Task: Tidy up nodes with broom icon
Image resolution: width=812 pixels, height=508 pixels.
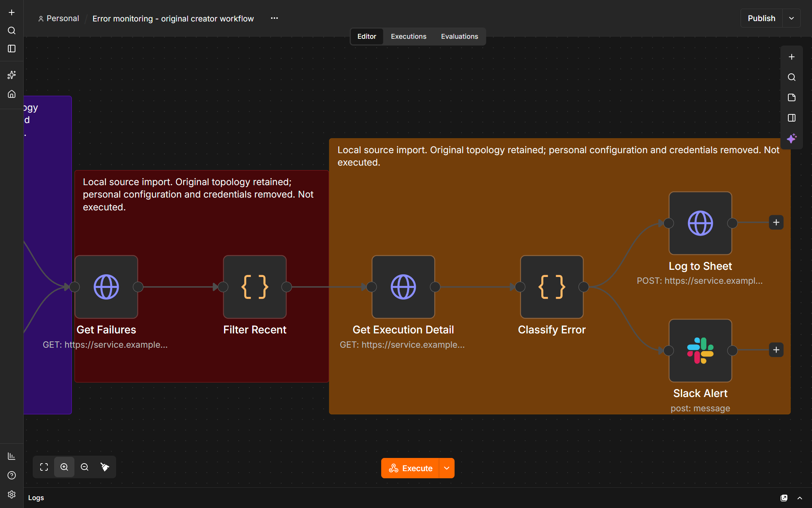Action: click(105, 467)
